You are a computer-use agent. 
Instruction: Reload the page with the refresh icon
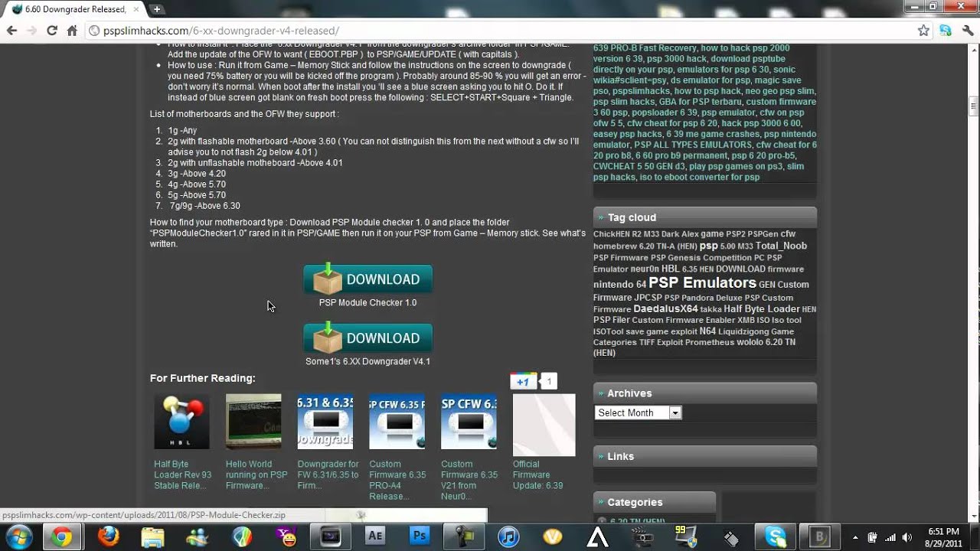coord(52,31)
